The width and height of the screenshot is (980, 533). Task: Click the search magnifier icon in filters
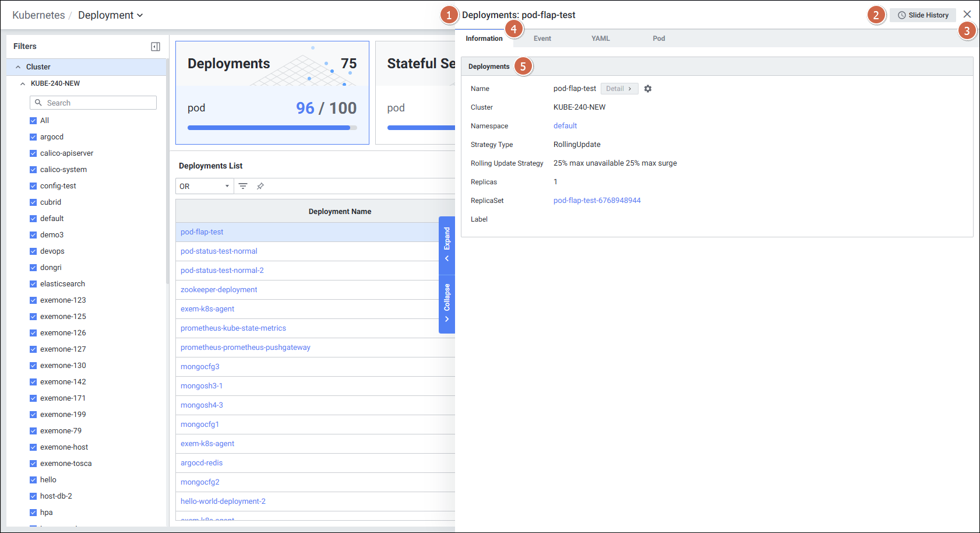pos(38,103)
